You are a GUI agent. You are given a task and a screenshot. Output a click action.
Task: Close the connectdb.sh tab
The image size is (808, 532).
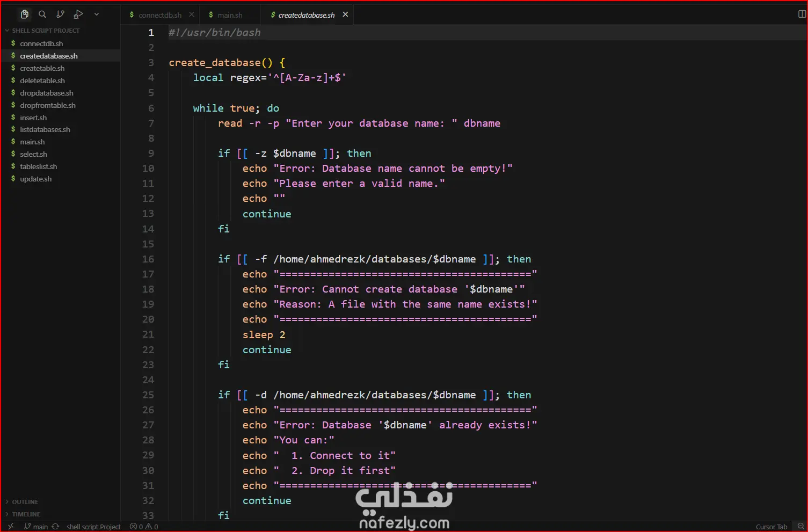(192, 14)
